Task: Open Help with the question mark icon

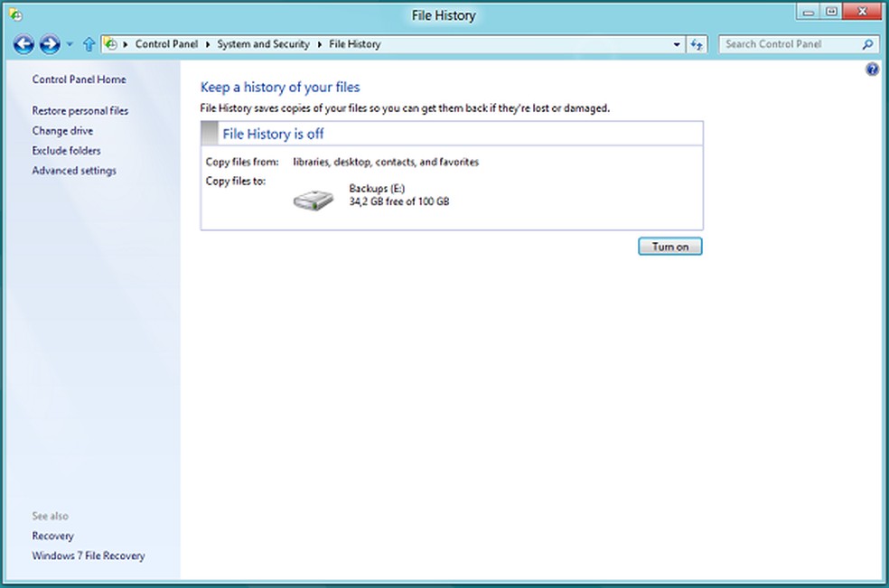Action: (x=872, y=70)
